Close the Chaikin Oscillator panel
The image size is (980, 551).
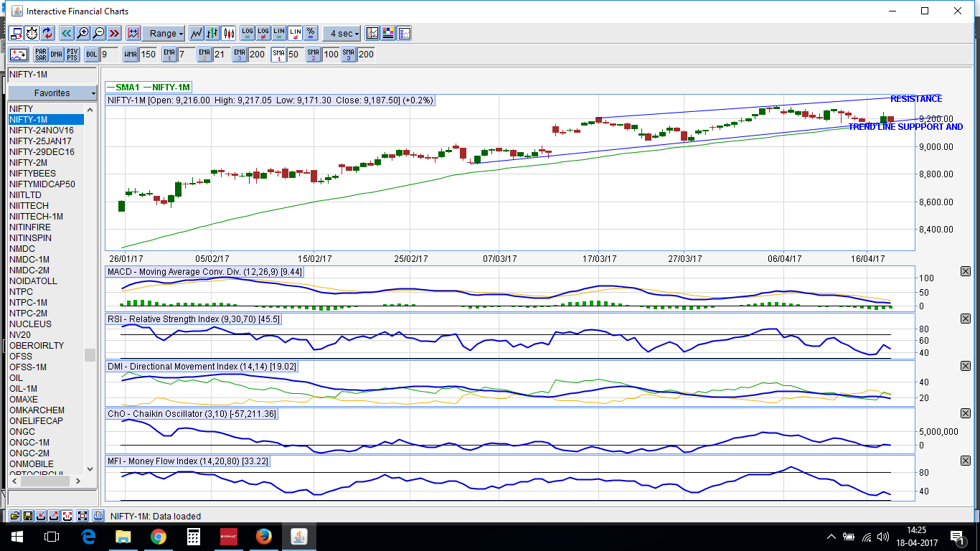pyautogui.click(x=965, y=413)
